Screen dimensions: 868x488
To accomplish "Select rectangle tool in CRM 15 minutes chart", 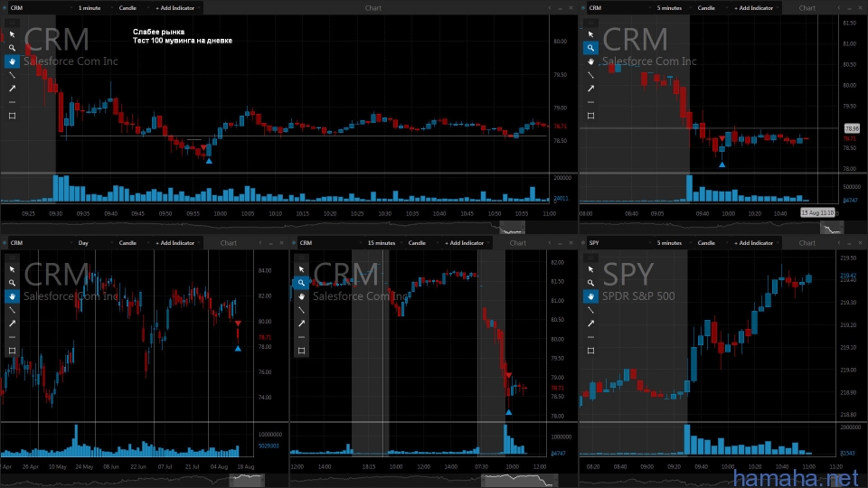I will point(301,351).
